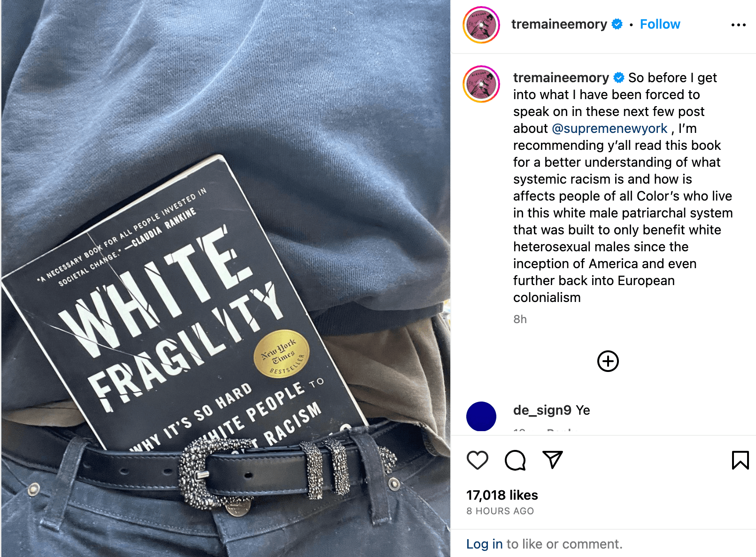Click the Log in link
The height and width of the screenshot is (557, 756).
tap(485, 544)
